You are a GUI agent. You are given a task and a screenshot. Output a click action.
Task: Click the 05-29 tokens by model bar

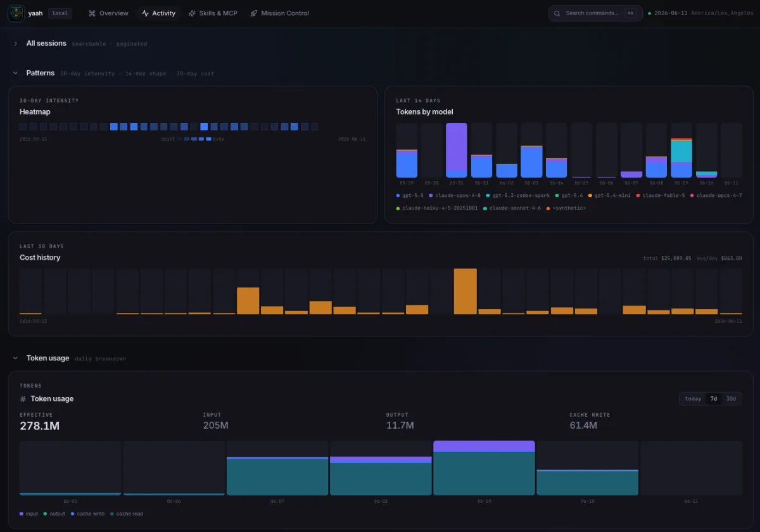coord(407,163)
